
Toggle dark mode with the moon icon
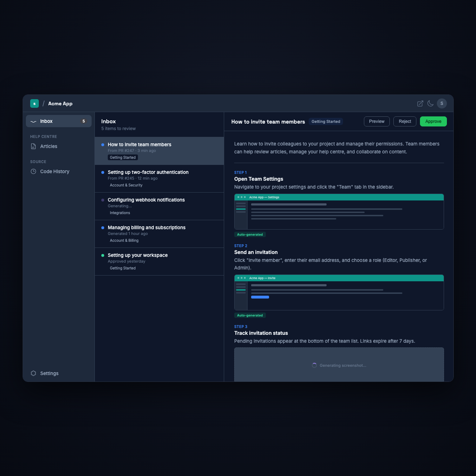(430, 103)
